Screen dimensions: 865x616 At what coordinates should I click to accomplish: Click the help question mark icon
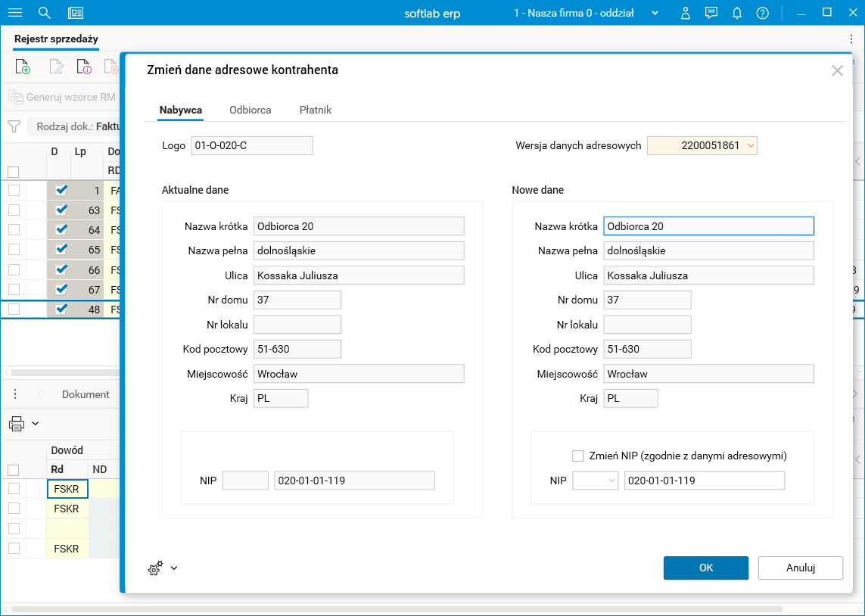coord(762,13)
